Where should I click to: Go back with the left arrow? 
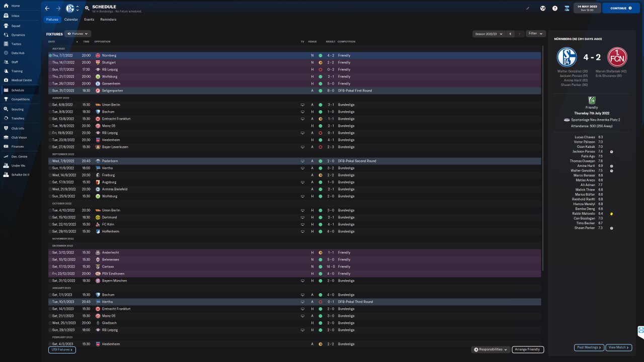pos(47,9)
